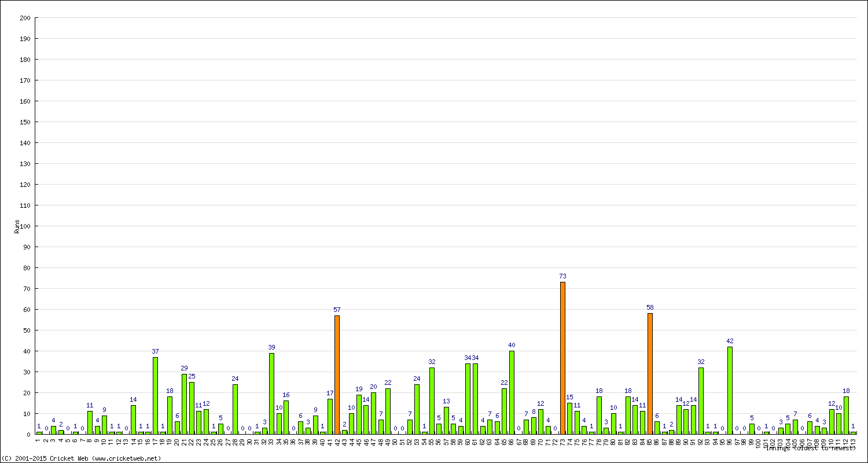Viewport: 868px width, 463px height.
Task: Select the green bar with 42 runs
Action: 730,391
